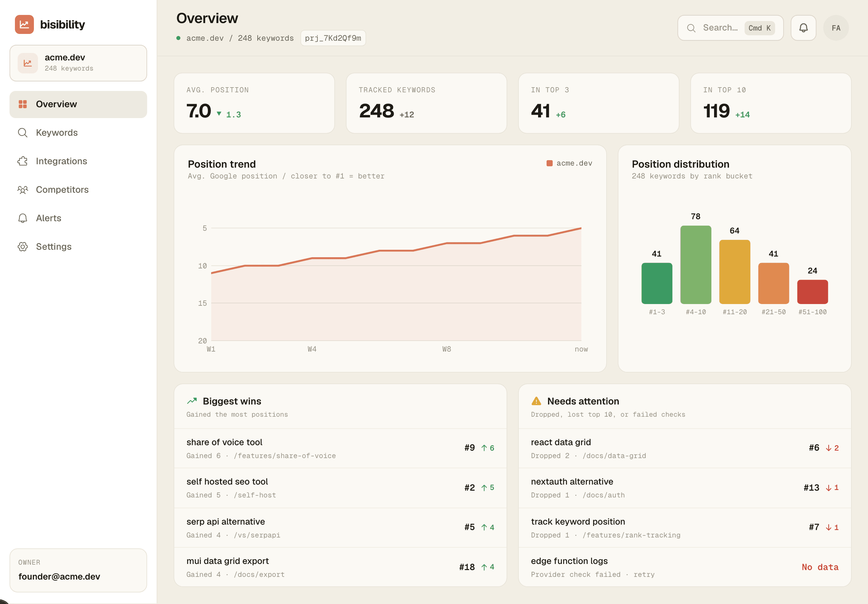Screen dimensions: 868x604
Task: Open the 'share of voice tool' keyword row
Action: [x=340, y=449]
